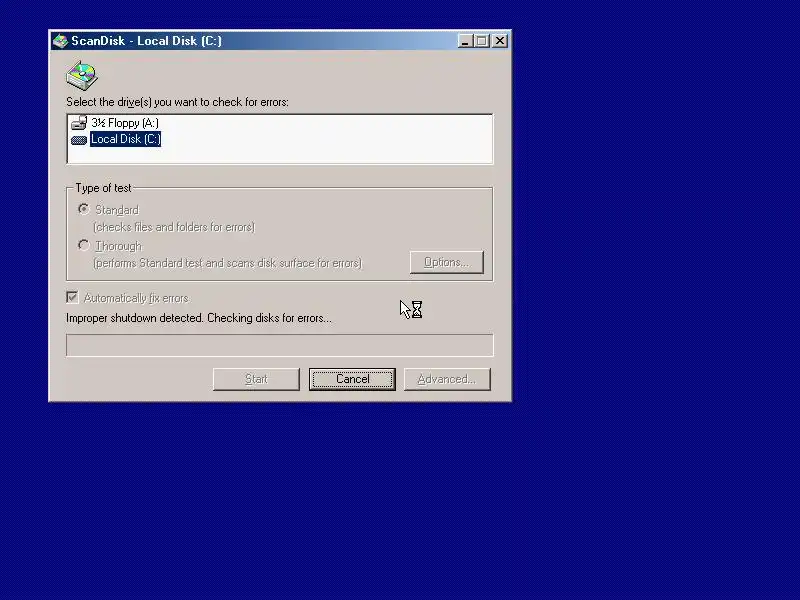
Task: Toggle Automatically fix errors checkbox
Action: 72,297
